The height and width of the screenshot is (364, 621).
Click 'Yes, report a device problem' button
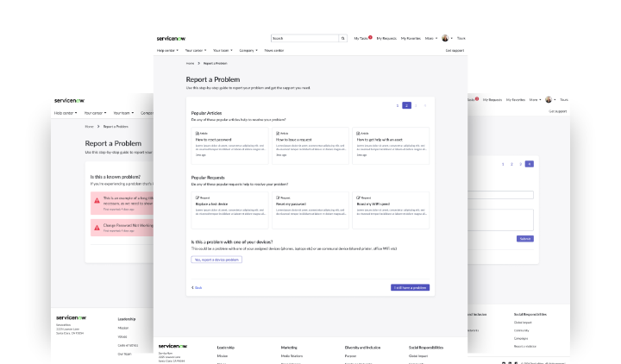[216, 260]
